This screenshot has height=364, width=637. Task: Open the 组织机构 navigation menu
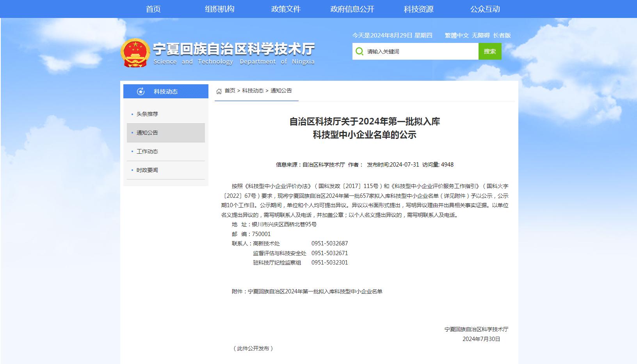220,9
